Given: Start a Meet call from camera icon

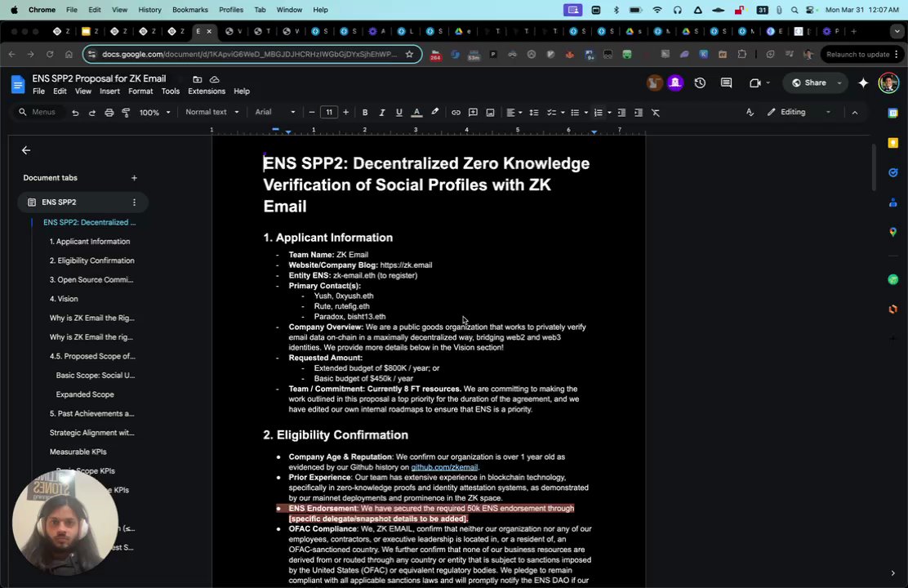Looking at the screenshot, I should (x=755, y=82).
